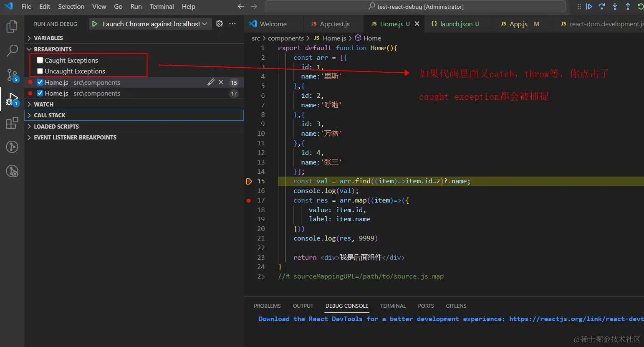
Task: Click the command center search field
Action: 415,7
